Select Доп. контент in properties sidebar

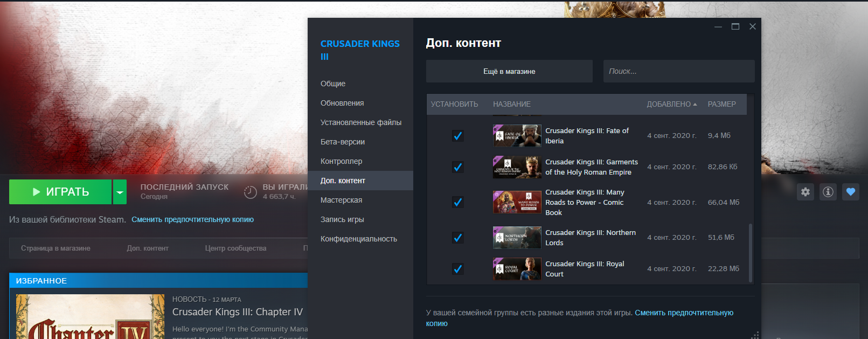pyautogui.click(x=360, y=181)
